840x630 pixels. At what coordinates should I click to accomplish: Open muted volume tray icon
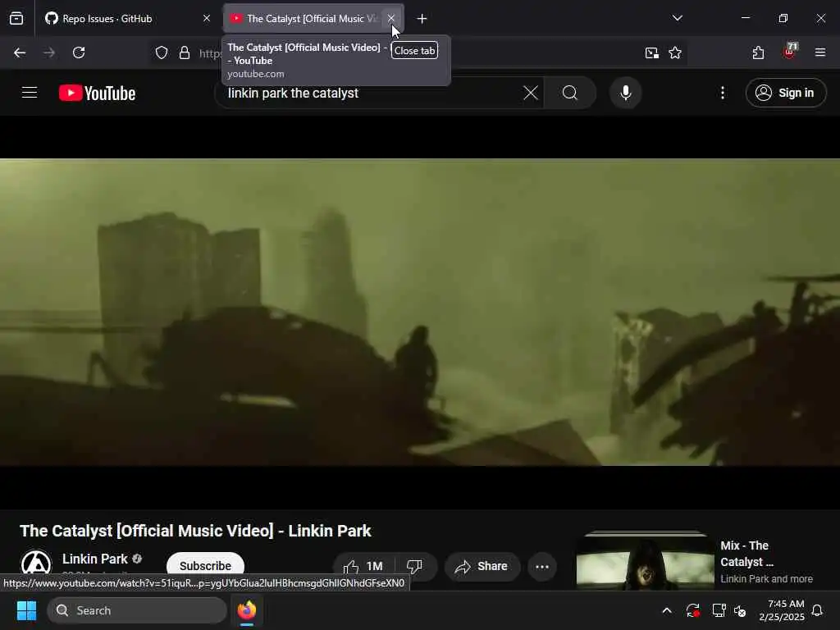(741, 610)
